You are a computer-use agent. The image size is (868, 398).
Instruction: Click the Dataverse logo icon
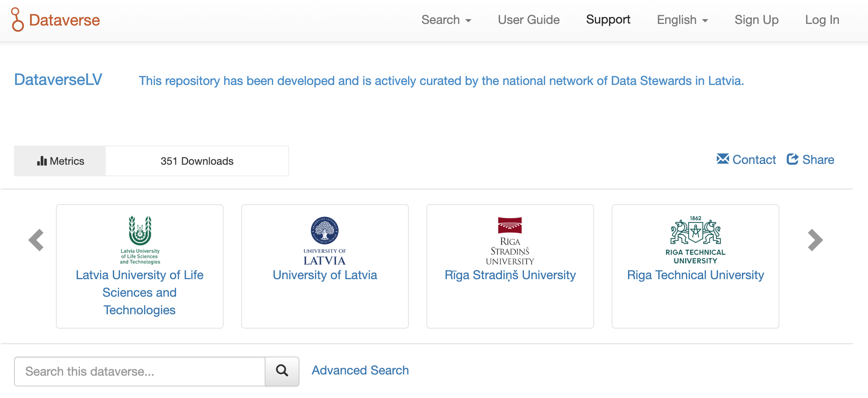coord(17,20)
